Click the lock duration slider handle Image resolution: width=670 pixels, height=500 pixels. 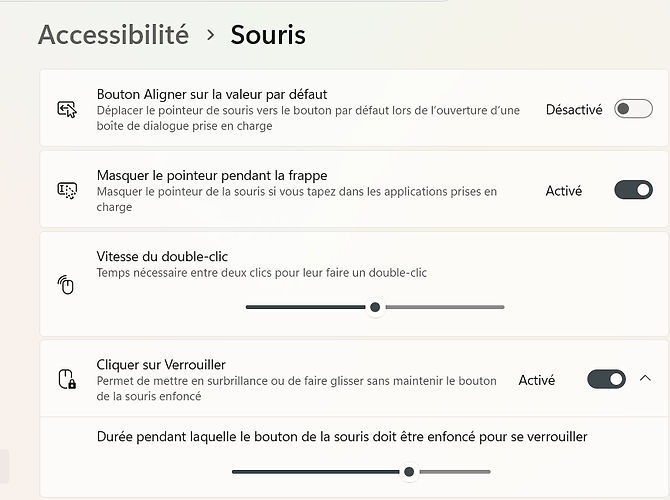click(409, 472)
